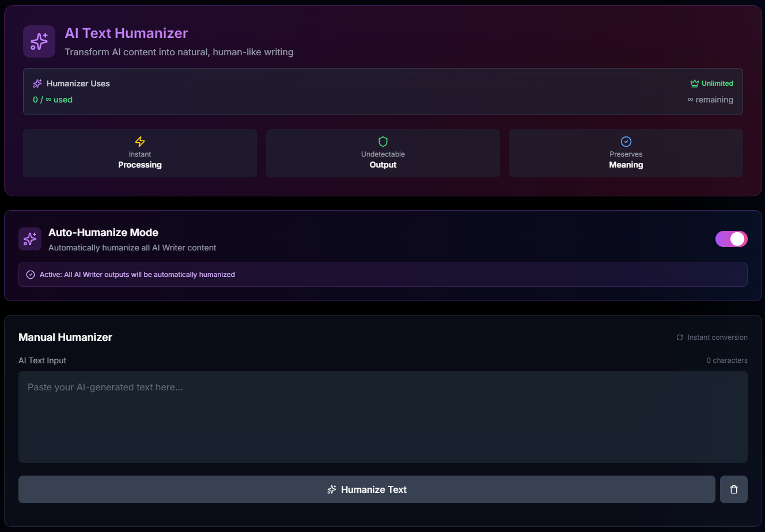Click the Manual Humanizer section heading
Image resolution: width=765 pixels, height=532 pixels.
point(65,337)
